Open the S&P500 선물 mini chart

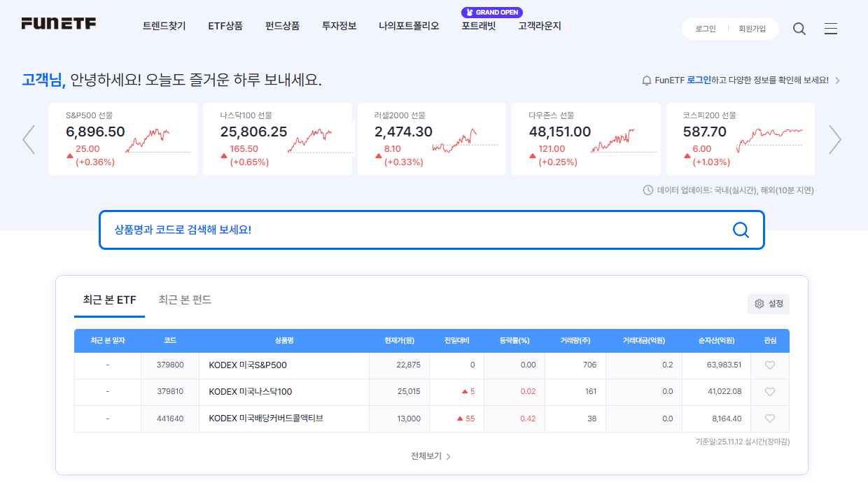(158, 140)
